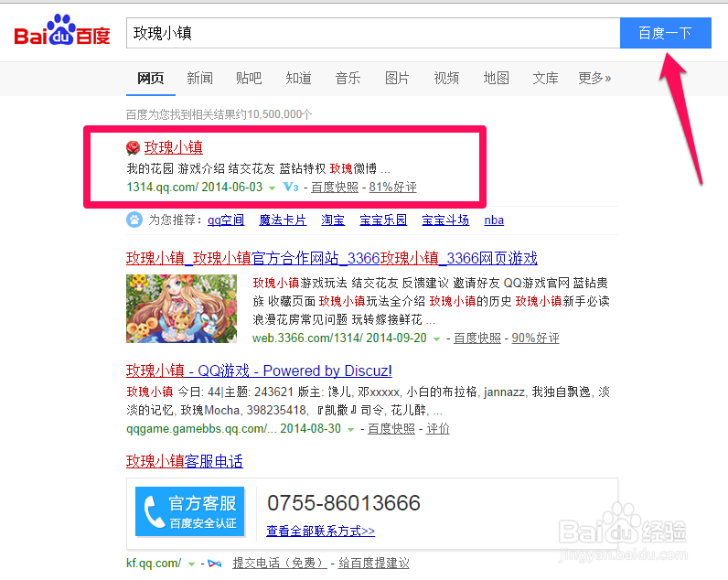Open the recommended 淘宝 link
Image resolution: width=728 pixels, height=580 pixels.
pyautogui.click(x=333, y=220)
